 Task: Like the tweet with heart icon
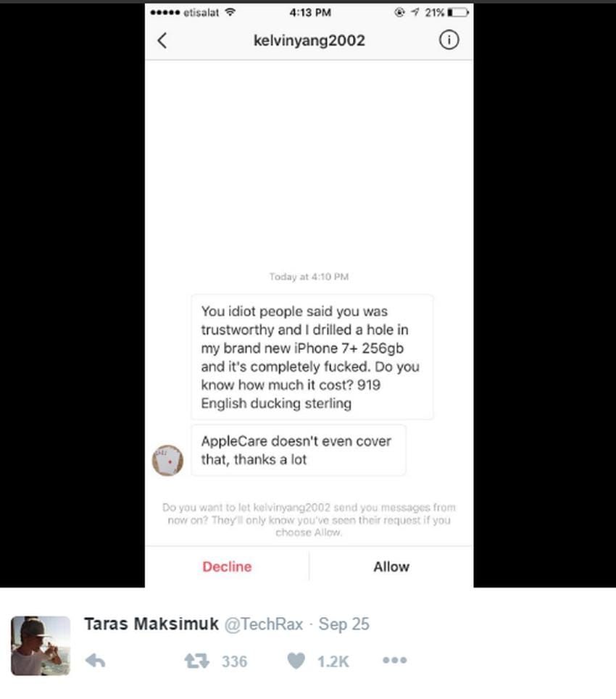(x=296, y=661)
